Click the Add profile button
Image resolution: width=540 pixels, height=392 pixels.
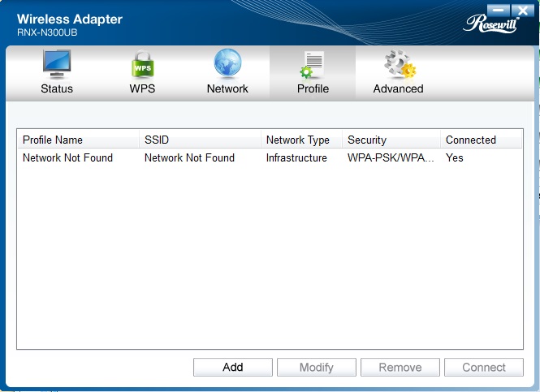[233, 367]
